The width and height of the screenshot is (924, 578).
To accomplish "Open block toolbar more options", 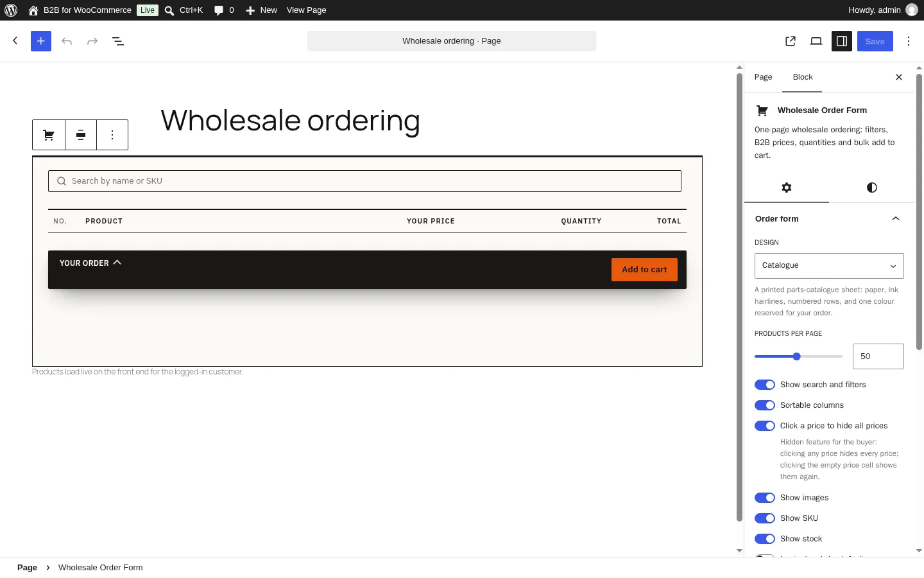I will click(x=112, y=135).
